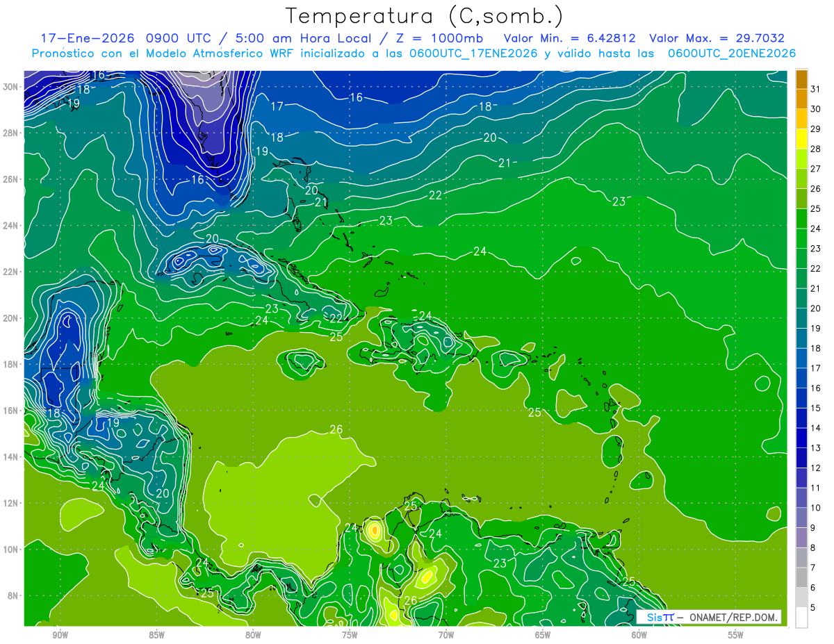
Task: Click the '55W' longitude axis label
Action: [x=736, y=635]
